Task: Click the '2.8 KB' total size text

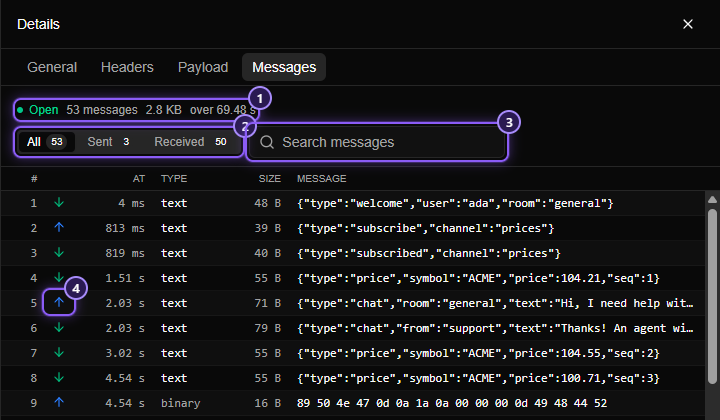Action: tap(163, 110)
